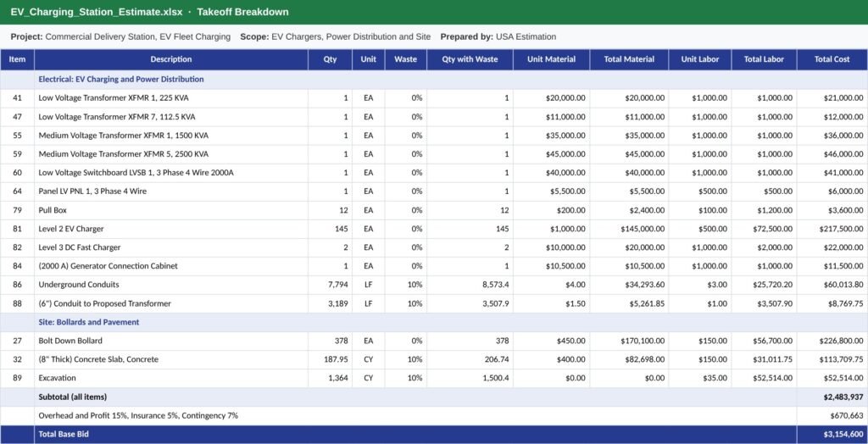Click item number 88 cell
The image size is (868, 444).
[17, 303]
